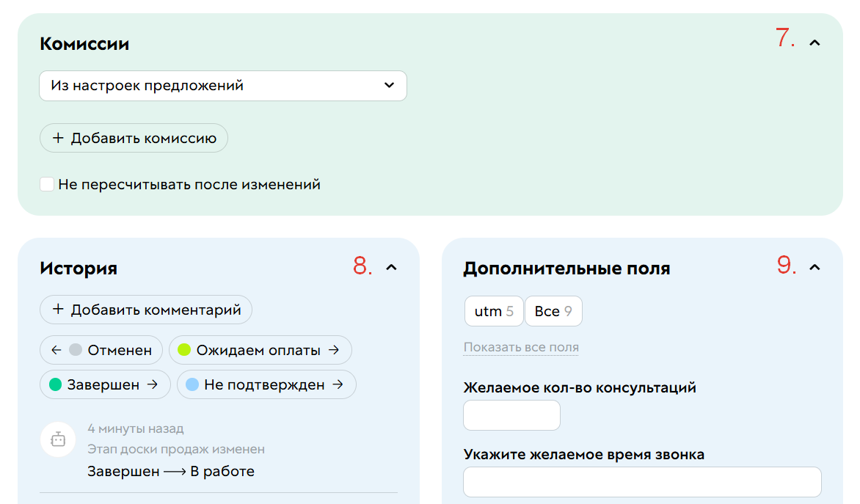Enable Не пересчитывать после изменений checkbox
The width and height of the screenshot is (860, 504).
pyautogui.click(x=47, y=184)
